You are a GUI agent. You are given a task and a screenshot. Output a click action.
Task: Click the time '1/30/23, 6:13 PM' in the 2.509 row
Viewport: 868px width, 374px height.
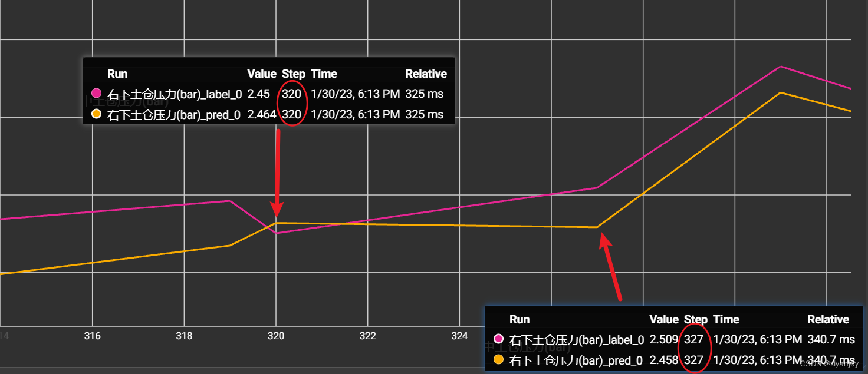757,339
